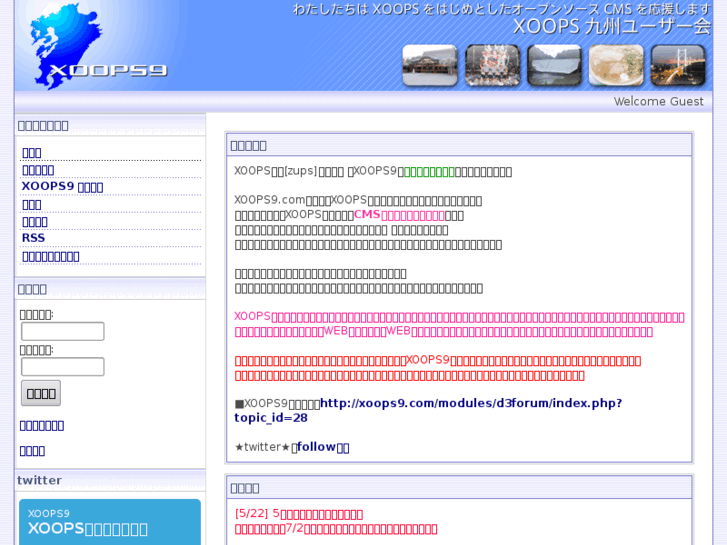Screen dimensions: 727x545
Task: Click the Welcome Guest text
Action: click(658, 101)
